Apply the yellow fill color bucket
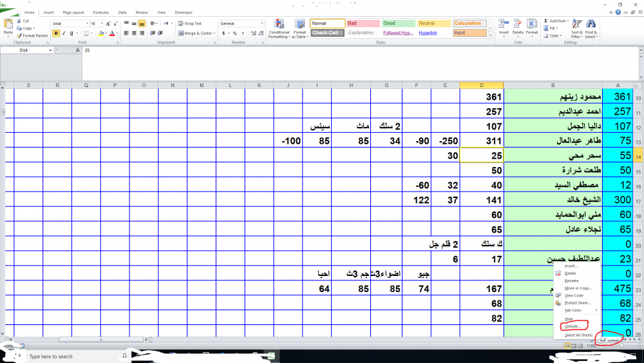Screen dimensions: 644x363 (101, 34)
